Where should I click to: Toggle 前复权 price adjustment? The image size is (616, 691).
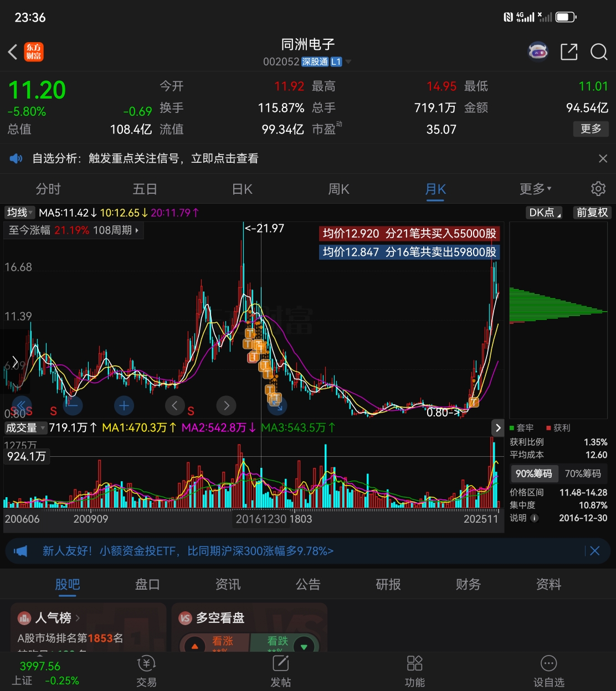(x=592, y=213)
